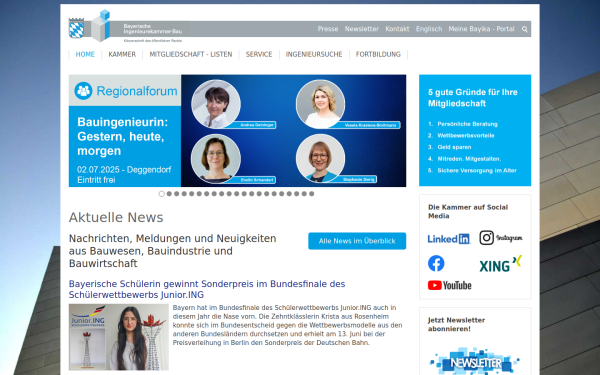
Task: Click Wettbewerbsvorteile list entry
Action: [466, 135]
